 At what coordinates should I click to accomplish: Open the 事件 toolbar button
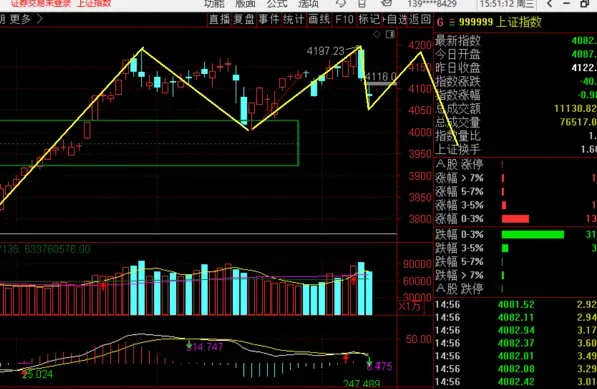[269, 19]
